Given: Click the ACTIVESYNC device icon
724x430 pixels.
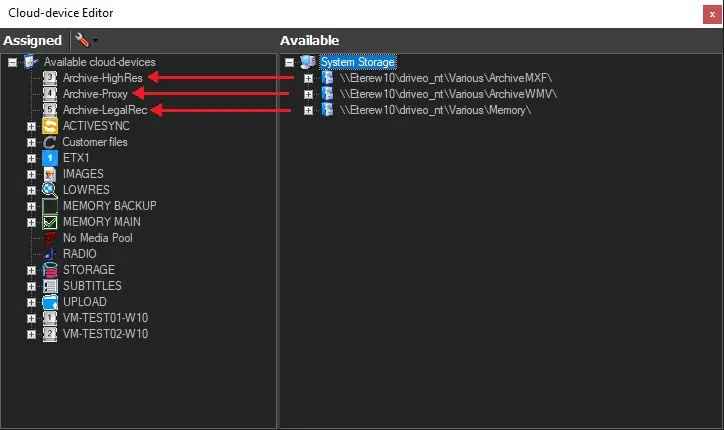Looking at the screenshot, I should coord(50,126).
